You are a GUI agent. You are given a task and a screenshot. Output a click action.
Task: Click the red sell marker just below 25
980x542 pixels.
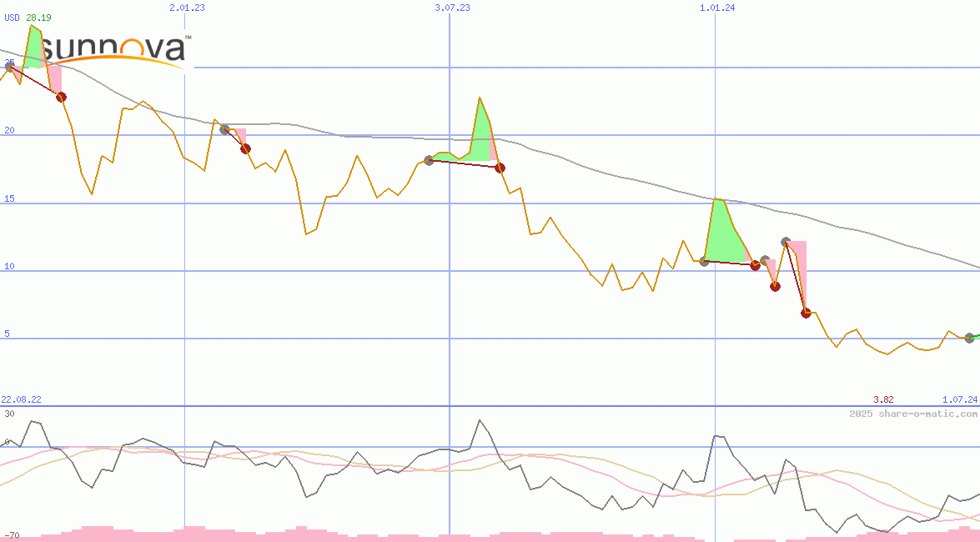[61, 97]
